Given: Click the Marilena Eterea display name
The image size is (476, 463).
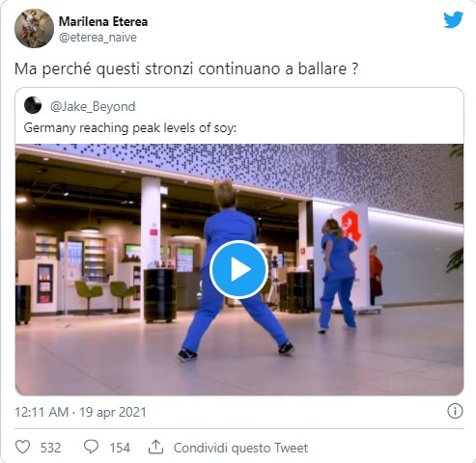Looking at the screenshot, I should 103,21.
